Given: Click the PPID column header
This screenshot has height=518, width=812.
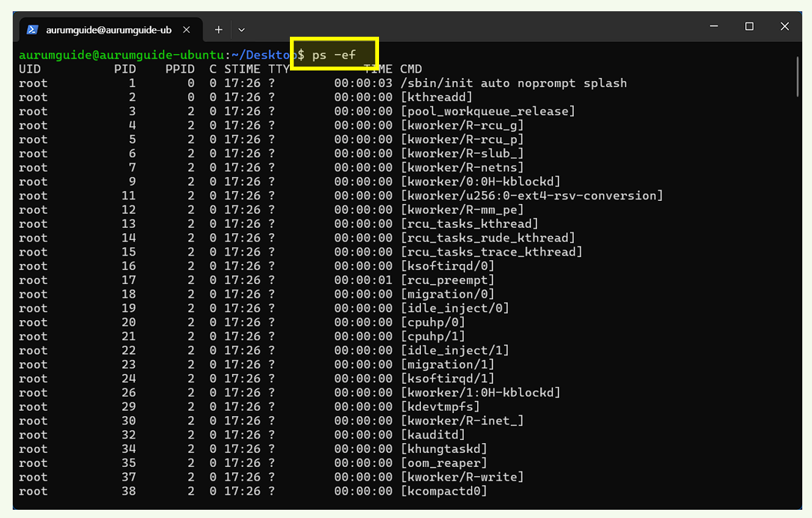Looking at the screenshot, I should (181, 69).
